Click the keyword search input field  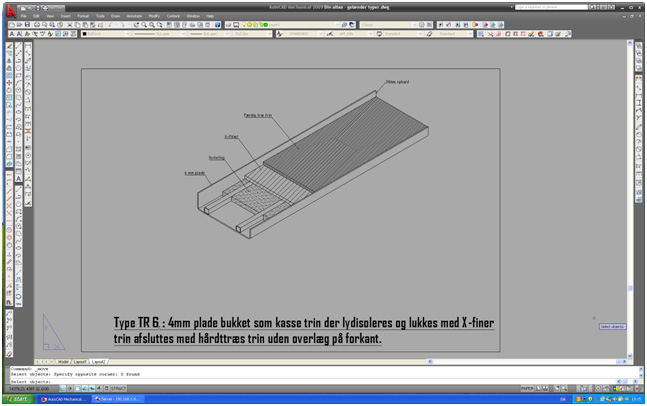click(551, 7)
